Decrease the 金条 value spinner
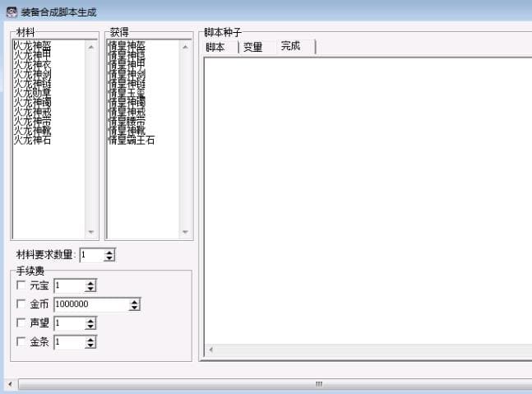532x394 pixels. pos(90,345)
